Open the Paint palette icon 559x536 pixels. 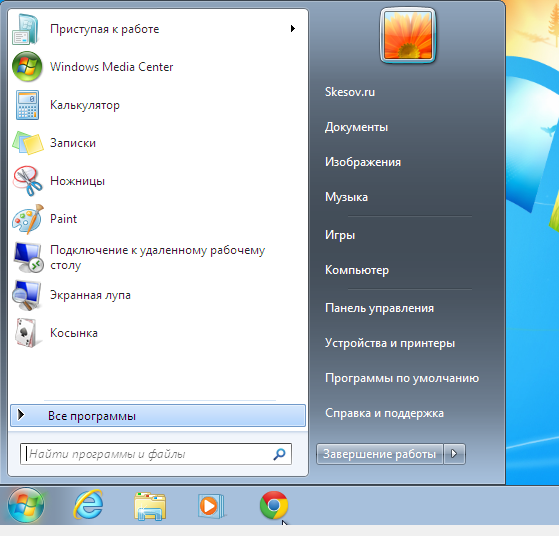(x=27, y=219)
